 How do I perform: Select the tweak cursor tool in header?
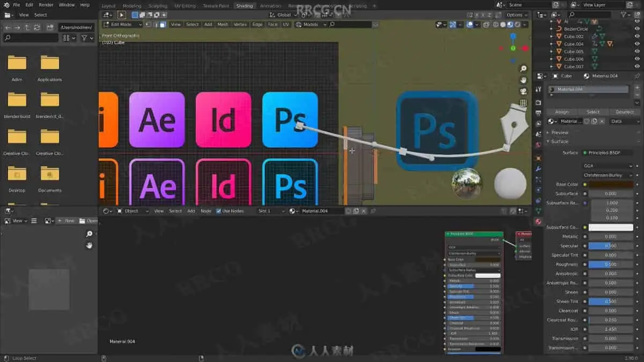[x=122, y=15]
